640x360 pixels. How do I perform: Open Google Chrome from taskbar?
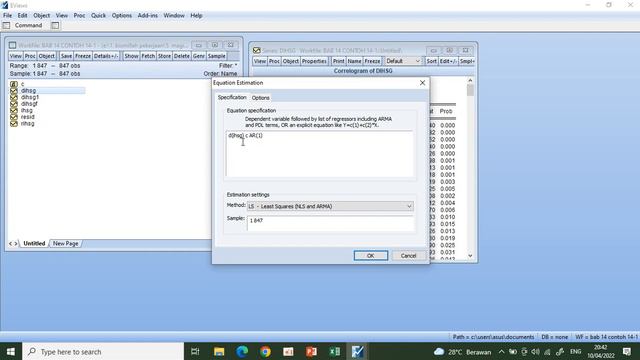click(x=265, y=351)
